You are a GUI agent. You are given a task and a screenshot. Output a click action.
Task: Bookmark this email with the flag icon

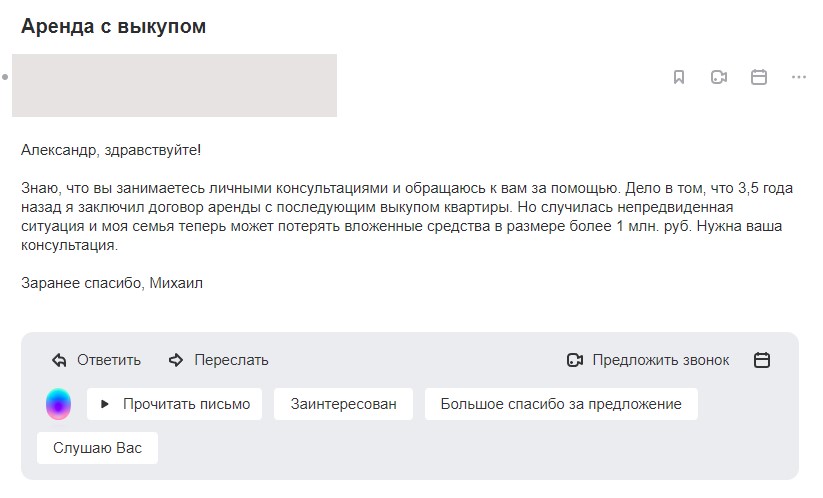coord(679,77)
